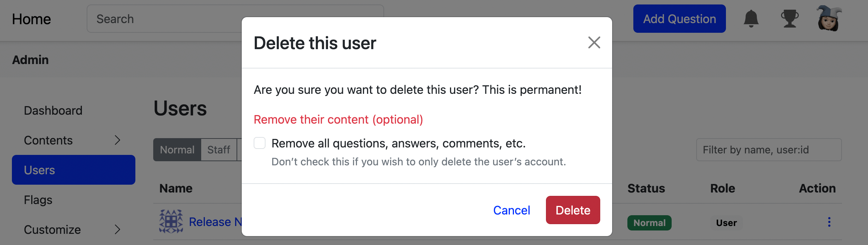868x245 pixels.
Task: Go to the Flags section
Action: (x=38, y=200)
